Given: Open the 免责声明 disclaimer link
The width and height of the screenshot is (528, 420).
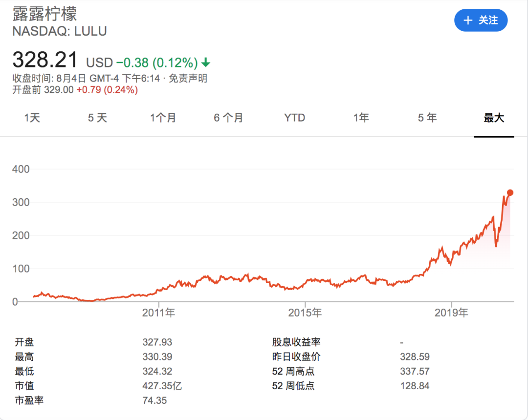Looking at the screenshot, I should click(x=188, y=78).
